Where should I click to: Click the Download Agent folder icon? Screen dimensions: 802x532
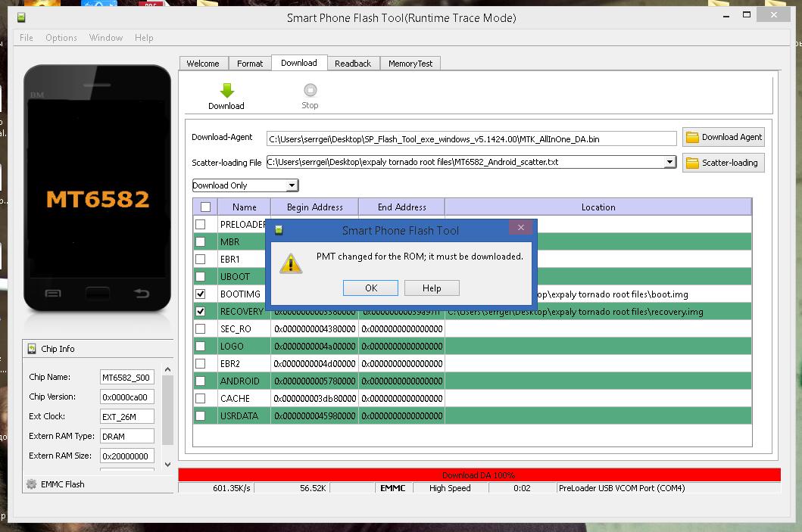tap(692, 137)
